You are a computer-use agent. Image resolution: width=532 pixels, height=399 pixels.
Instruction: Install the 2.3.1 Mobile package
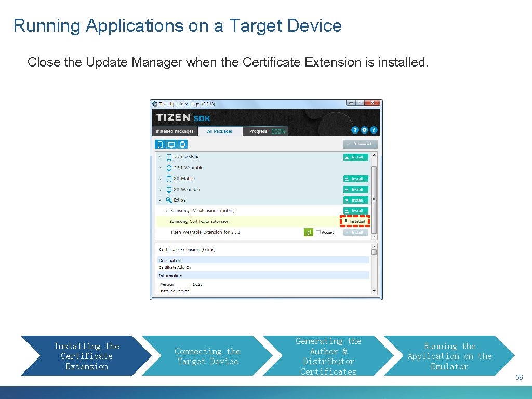pyautogui.click(x=355, y=157)
